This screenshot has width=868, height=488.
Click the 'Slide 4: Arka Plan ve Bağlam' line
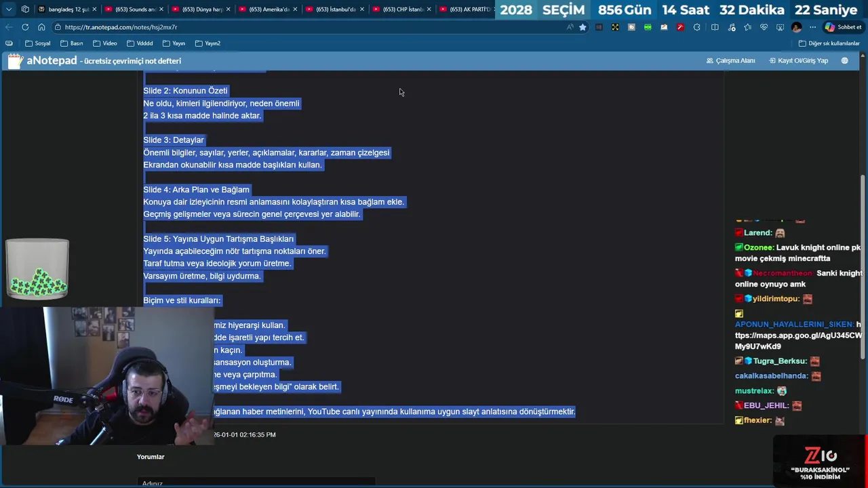pos(197,190)
